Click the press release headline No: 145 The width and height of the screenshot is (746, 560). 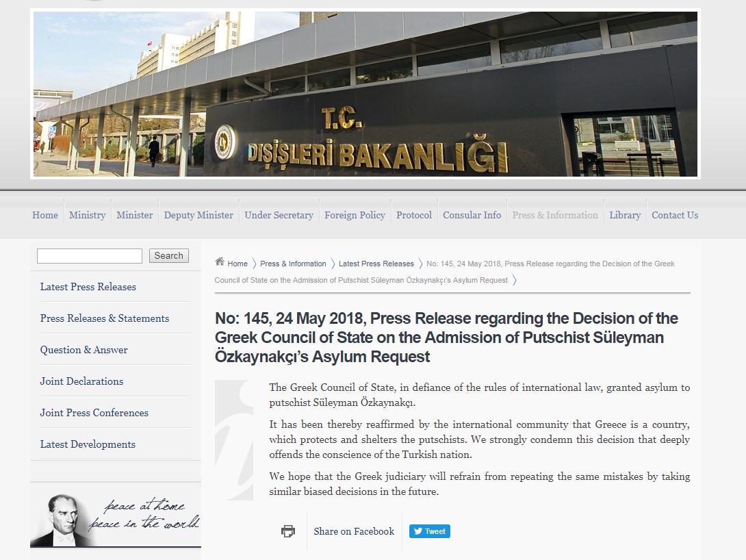click(x=446, y=338)
